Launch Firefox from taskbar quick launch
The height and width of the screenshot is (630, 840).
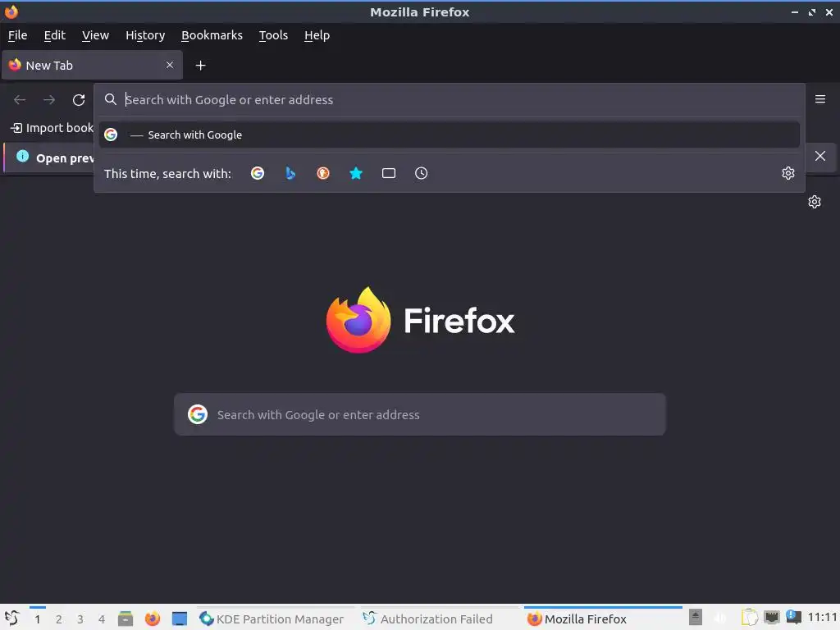[x=153, y=619]
